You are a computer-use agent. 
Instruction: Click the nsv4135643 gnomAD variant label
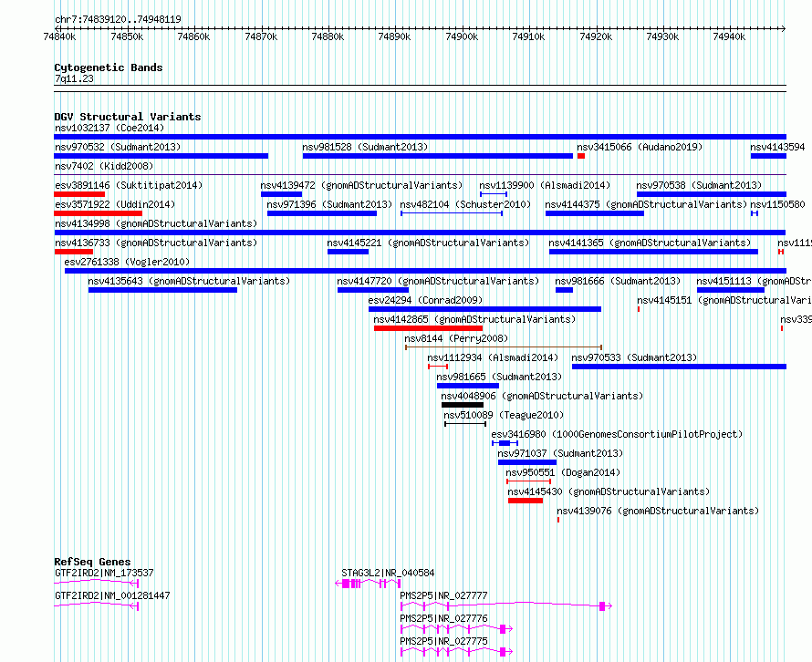(x=189, y=281)
